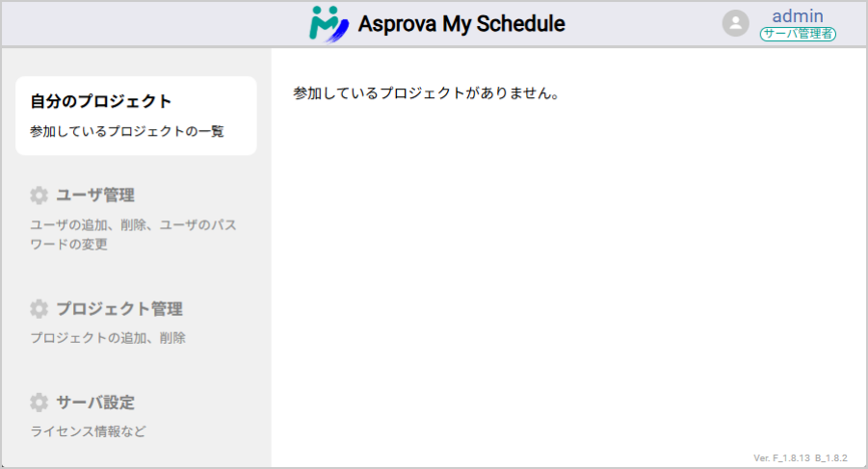Click the 参加しているプロジェクトがありません message
The image size is (868, 469).
tap(426, 92)
